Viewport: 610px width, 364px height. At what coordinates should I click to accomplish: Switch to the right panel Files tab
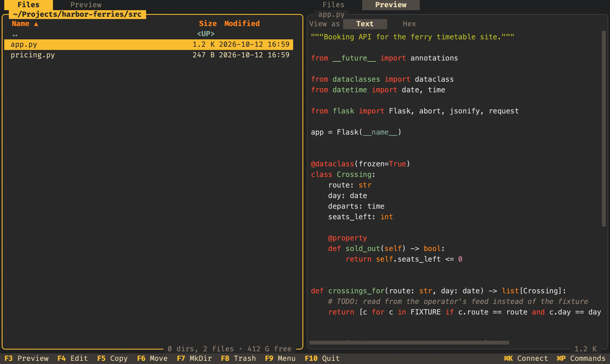pos(333,5)
